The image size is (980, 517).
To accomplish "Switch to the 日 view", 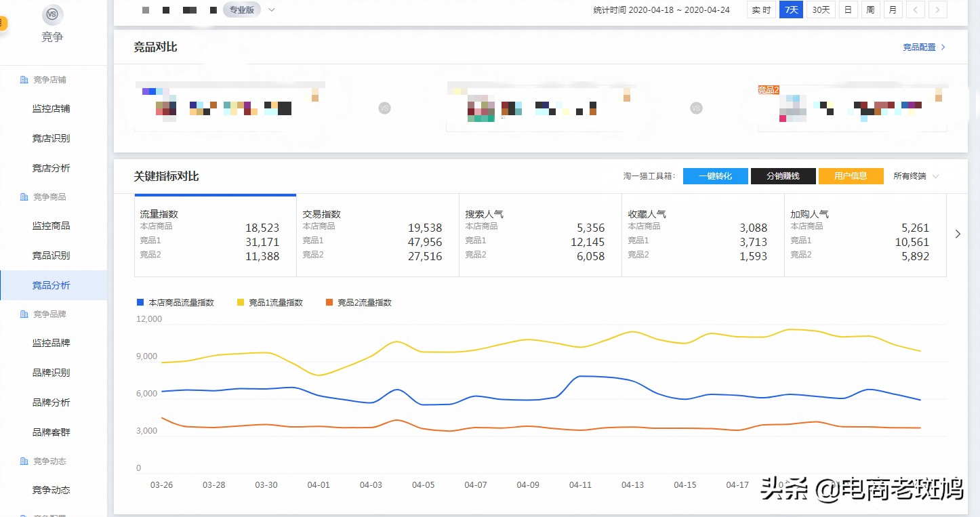I will pos(848,9).
